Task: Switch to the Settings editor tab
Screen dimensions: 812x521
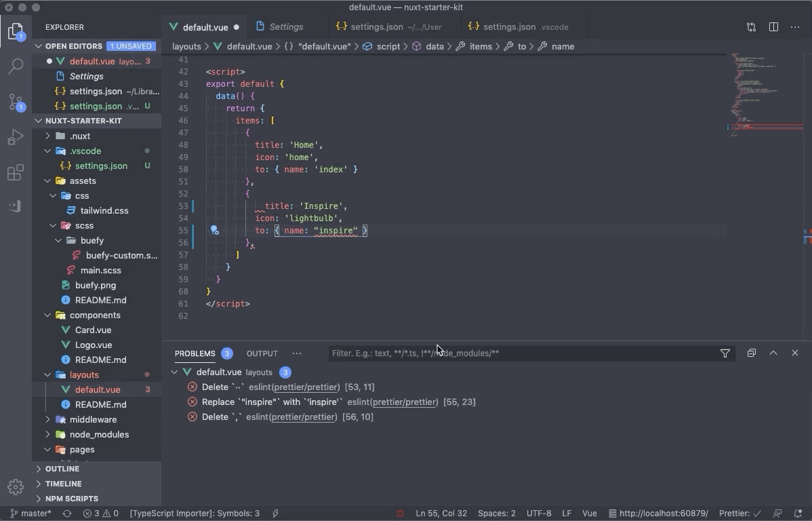Action: [x=287, y=27]
